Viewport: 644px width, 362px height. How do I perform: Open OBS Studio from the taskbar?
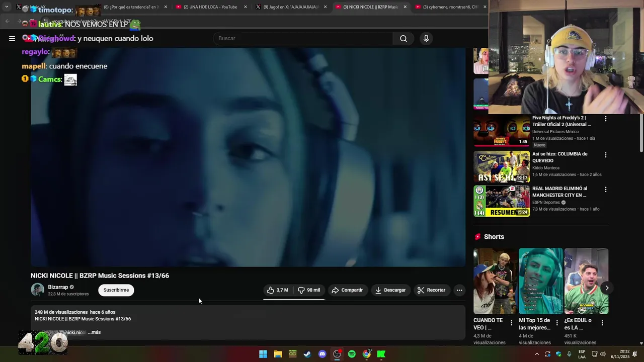(337, 354)
